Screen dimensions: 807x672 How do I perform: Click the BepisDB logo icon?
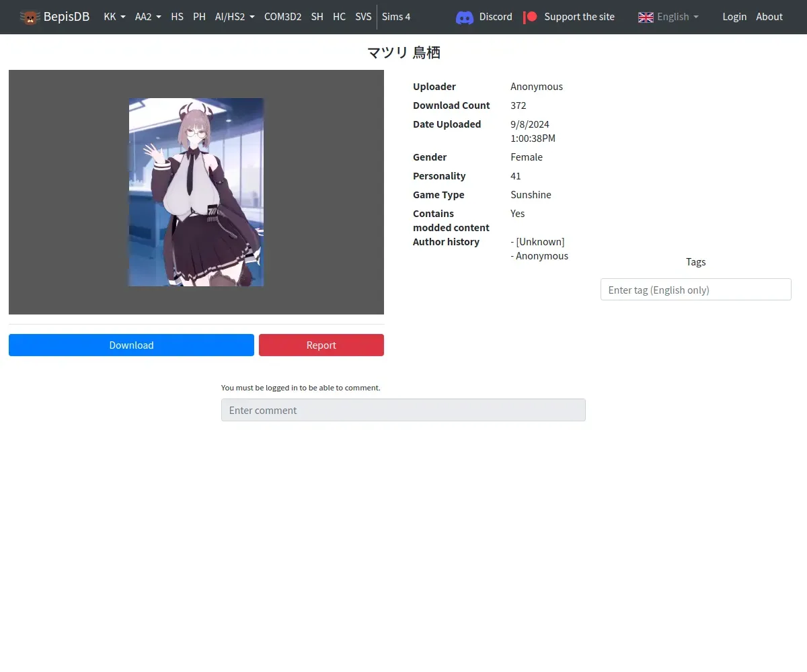point(30,17)
